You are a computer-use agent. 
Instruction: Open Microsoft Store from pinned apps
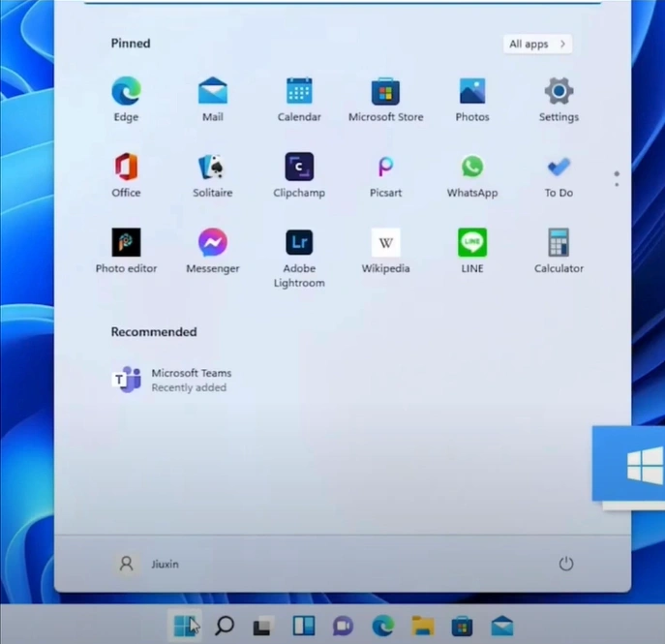click(x=385, y=99)
